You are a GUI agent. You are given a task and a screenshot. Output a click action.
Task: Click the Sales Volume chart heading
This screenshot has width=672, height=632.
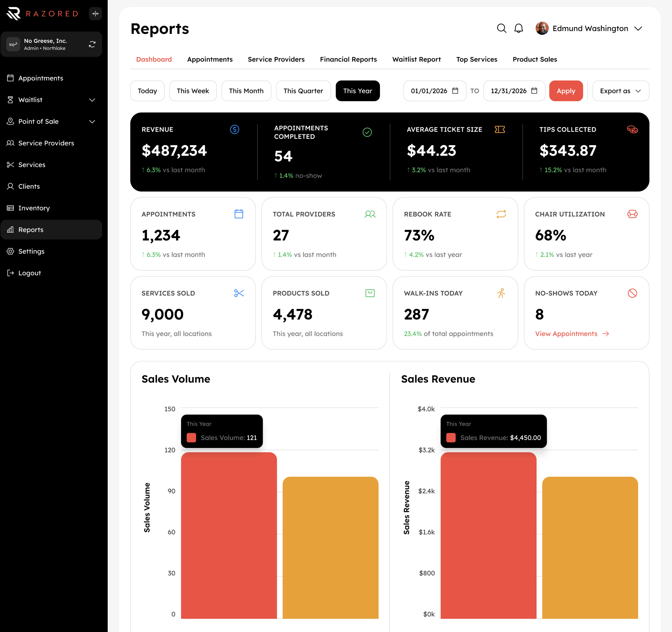[x=176, y=379]
